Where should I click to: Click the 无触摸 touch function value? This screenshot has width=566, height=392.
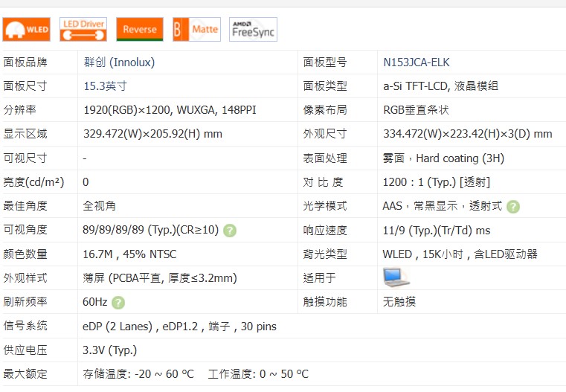[399, 302]
